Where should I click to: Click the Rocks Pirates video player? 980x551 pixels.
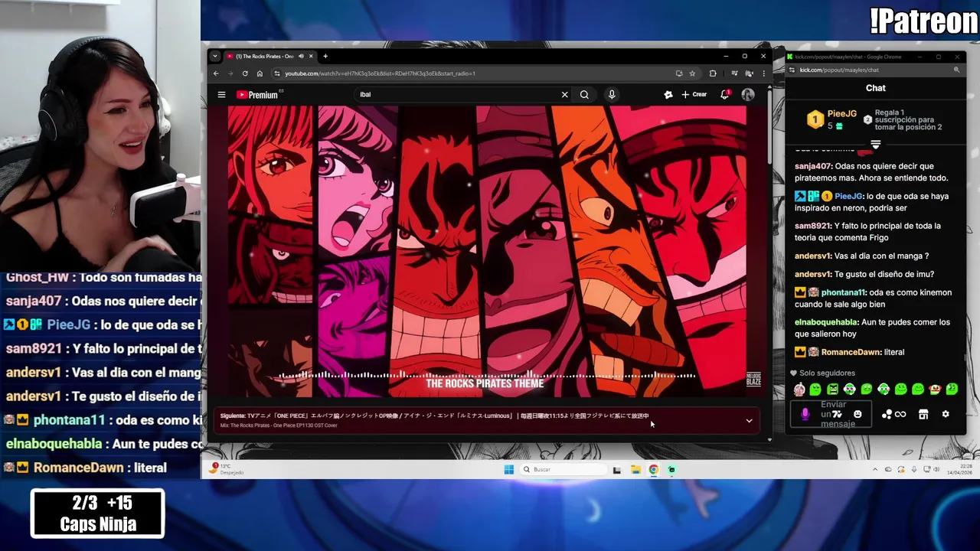[487, 251]
